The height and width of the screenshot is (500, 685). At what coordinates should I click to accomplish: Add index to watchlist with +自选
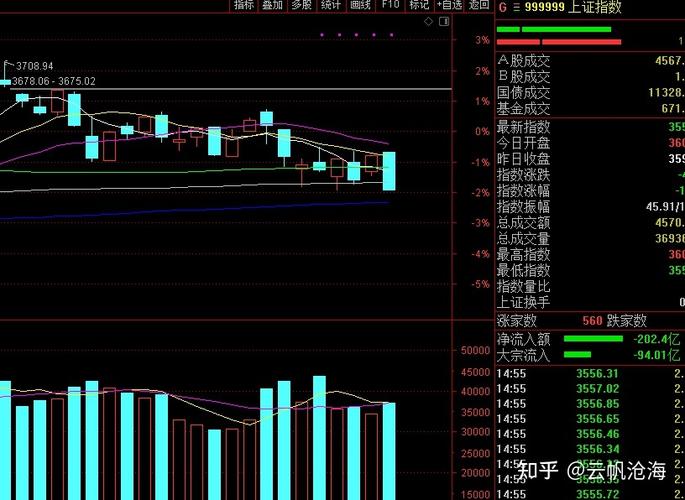tap(450, 5)
